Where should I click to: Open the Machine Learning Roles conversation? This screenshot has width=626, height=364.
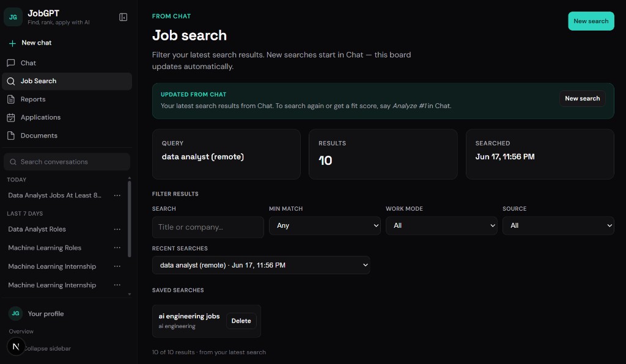[45, 247]
